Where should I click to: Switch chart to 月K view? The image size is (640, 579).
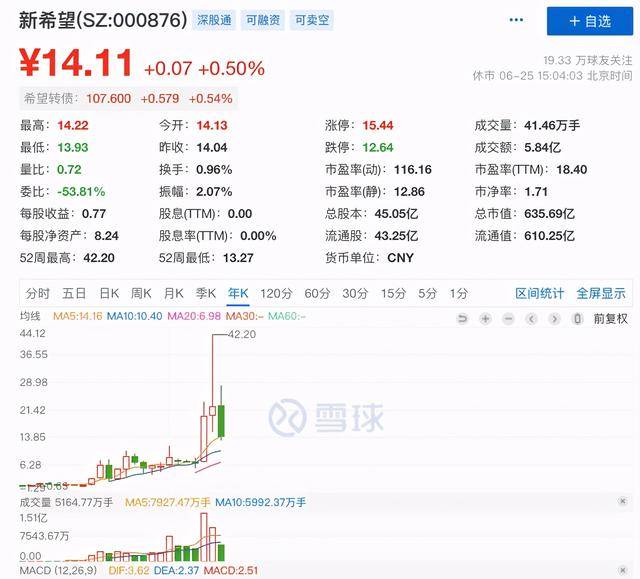pos(173,293)
